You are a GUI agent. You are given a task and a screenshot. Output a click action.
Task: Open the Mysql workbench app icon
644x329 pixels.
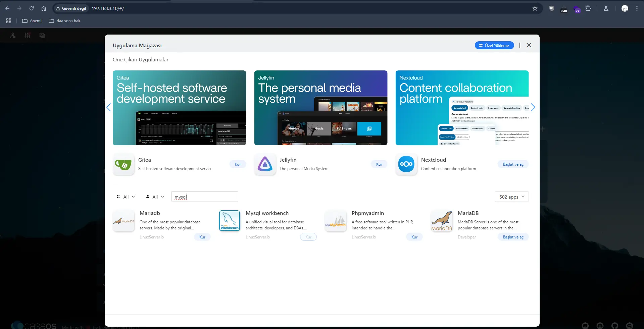coord(230,221)
